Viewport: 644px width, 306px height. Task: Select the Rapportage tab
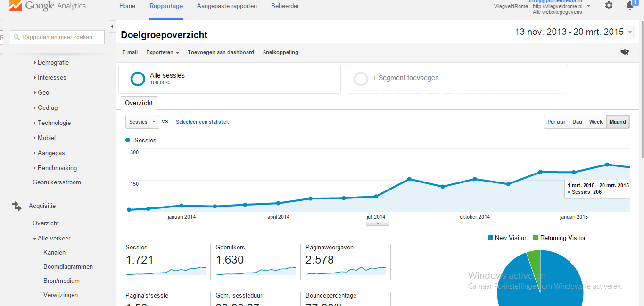tap(166, 6)
